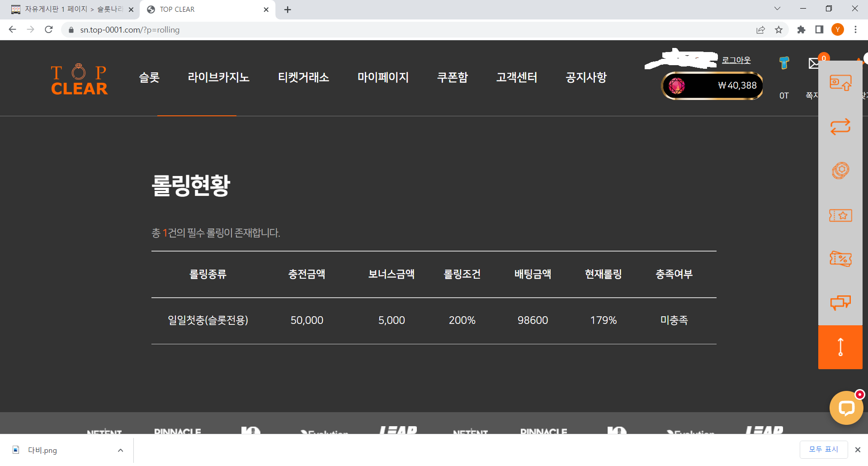Click the TOP CLEAR logo

tap(79, 80)
